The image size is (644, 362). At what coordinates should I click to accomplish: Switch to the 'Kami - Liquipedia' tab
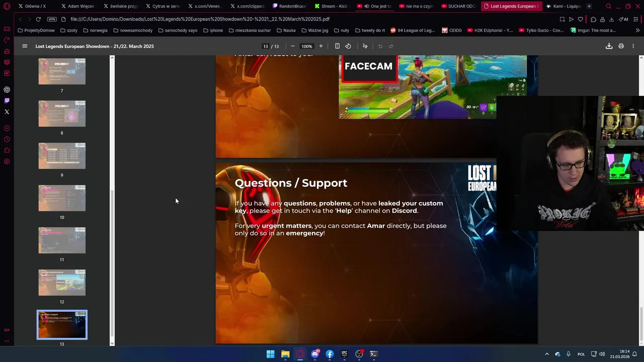563,6
